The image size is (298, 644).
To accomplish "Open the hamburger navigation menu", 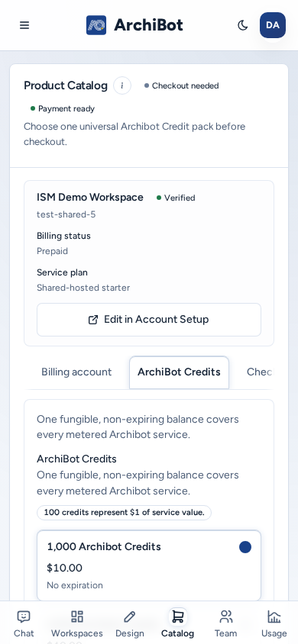I will pyautogui.click(x=24, y=25).
